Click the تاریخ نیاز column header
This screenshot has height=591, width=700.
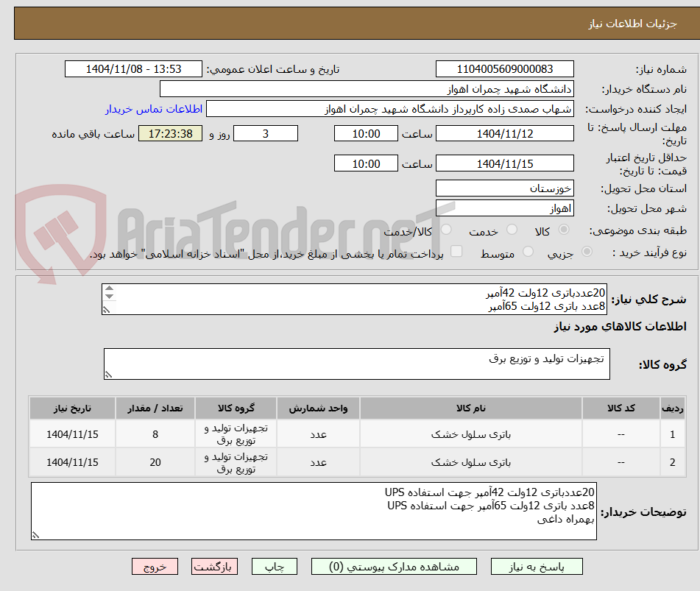pos(72,408)
